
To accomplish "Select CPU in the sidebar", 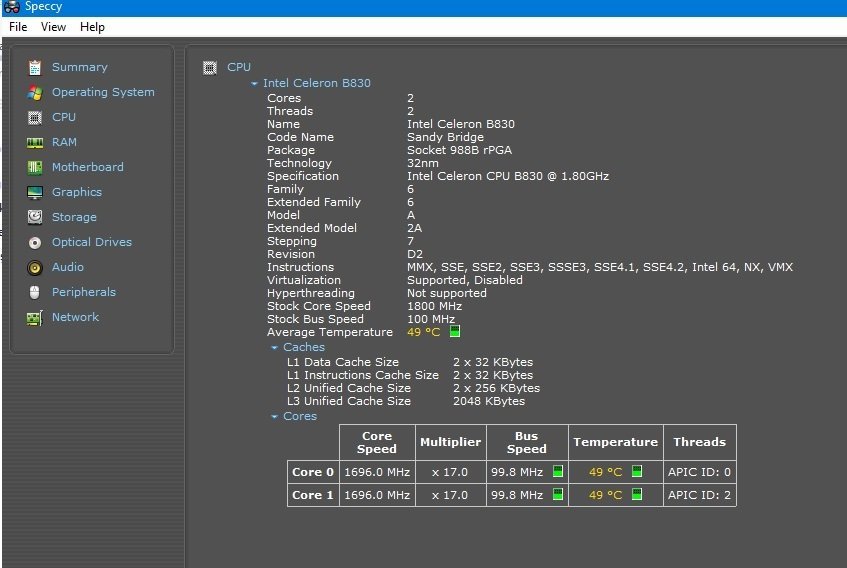I will click(x=64, y=117).
